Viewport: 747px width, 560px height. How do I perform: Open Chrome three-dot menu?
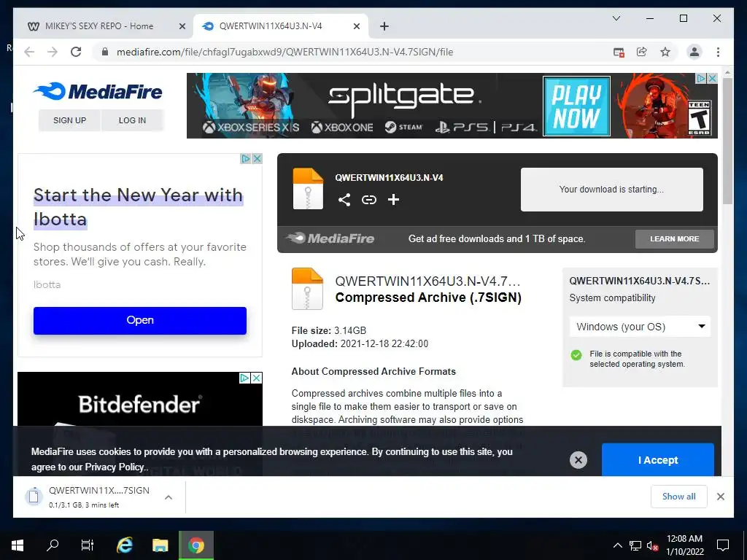click(x=718, y=52)
